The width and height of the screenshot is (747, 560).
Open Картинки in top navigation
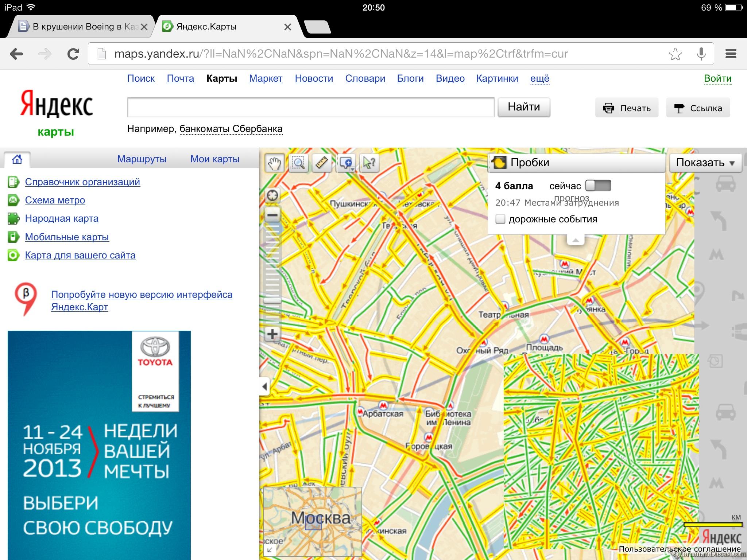[x=497, y=78]
